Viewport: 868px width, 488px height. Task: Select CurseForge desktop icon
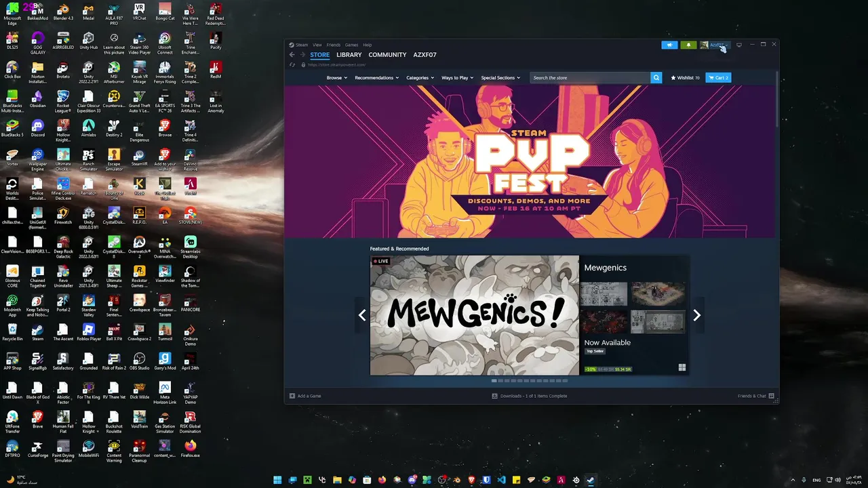[x=38, y=449]
